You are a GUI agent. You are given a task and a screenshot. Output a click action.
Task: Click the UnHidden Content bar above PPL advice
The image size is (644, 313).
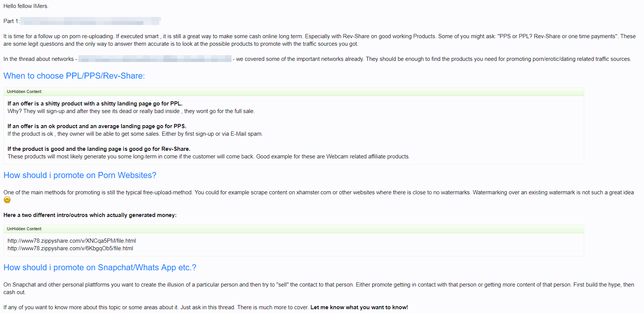(x=294, y=91)
